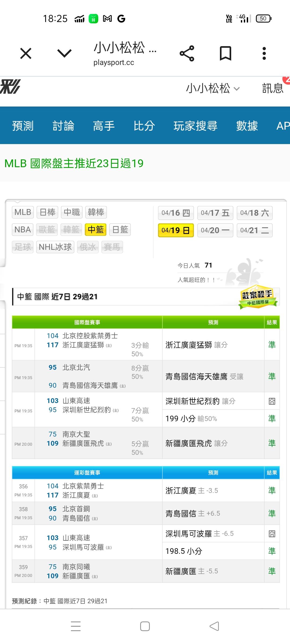Pick date 04/20 一

[215, 230]
